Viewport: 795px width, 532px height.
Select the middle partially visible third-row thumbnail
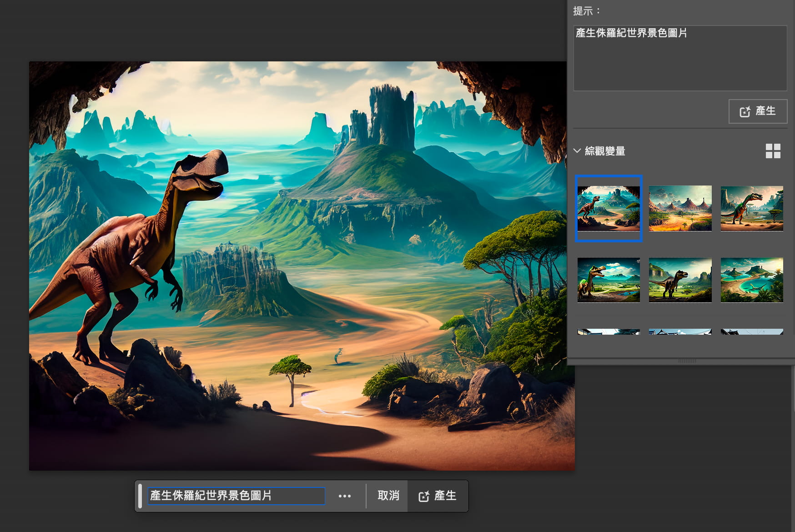click(x=680, y=332)
